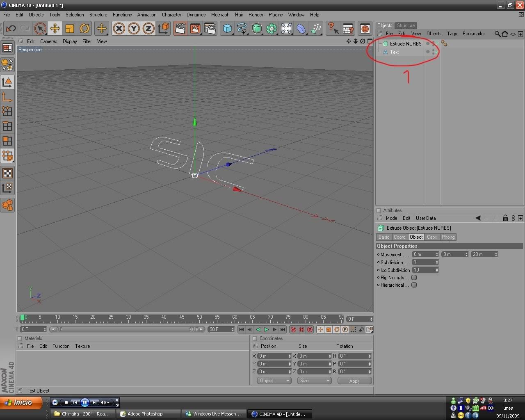525x420 pixels.
Task: Open the NURBS objects icon
Action: 257,28
